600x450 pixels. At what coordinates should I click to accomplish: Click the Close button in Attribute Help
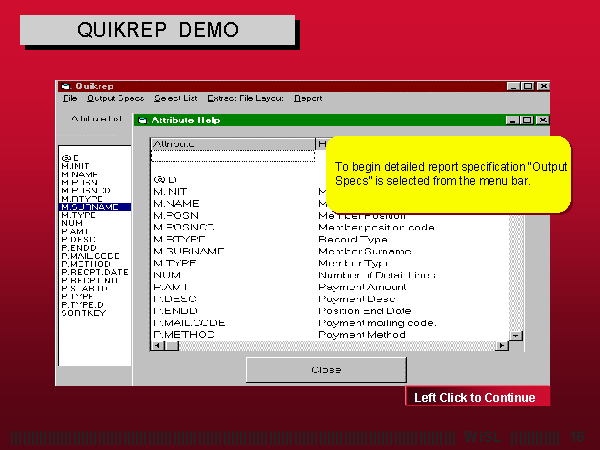325,370
